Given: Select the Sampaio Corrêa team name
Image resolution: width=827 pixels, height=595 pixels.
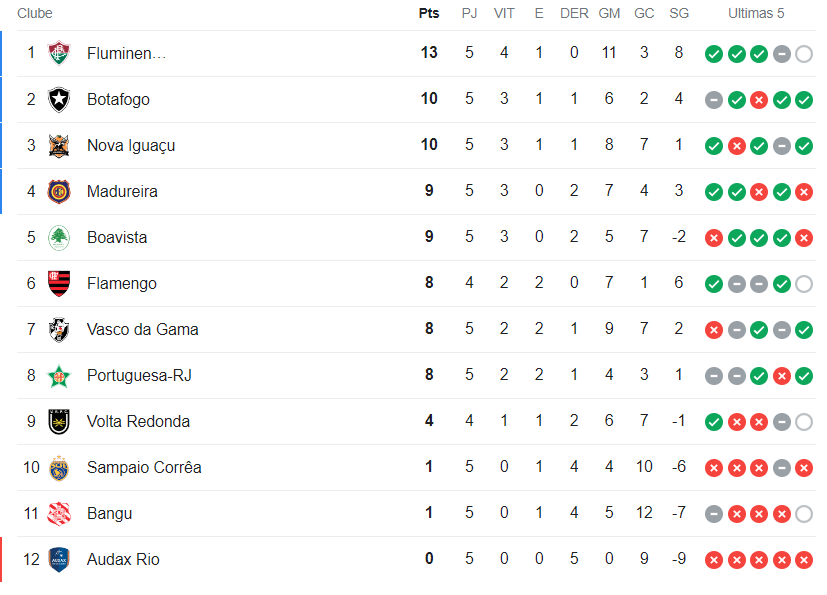Looking at the screenshot, I should coord(144,467).
